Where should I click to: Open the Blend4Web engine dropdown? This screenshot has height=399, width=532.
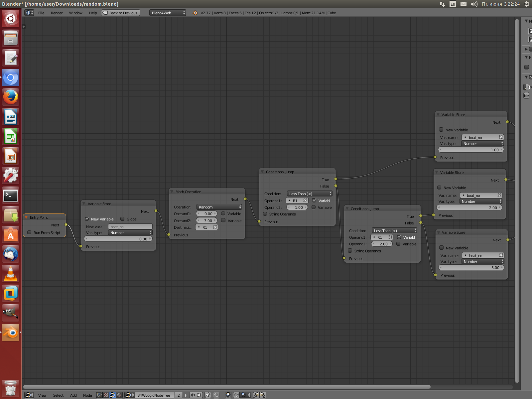pos(168,13)
